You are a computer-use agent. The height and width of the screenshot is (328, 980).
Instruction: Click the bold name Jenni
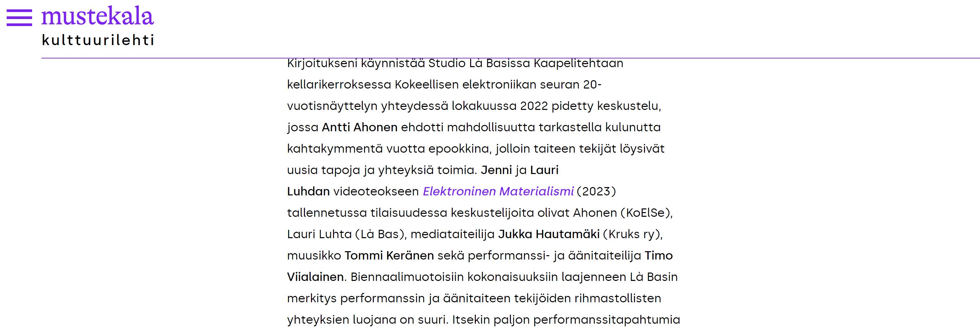coord(497,170)
